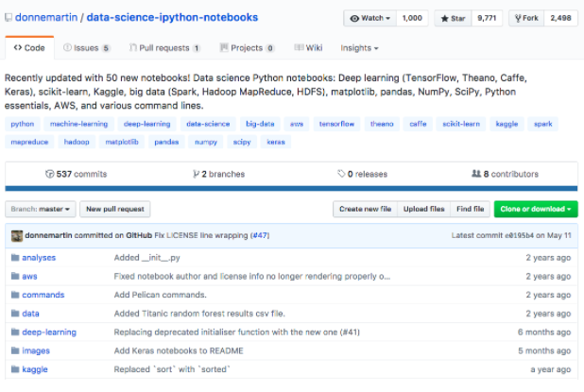This screenshot has height=392, width=584.
Task: Switch to the Code tab
Action: pyautogui.click(x=29, y=48)
